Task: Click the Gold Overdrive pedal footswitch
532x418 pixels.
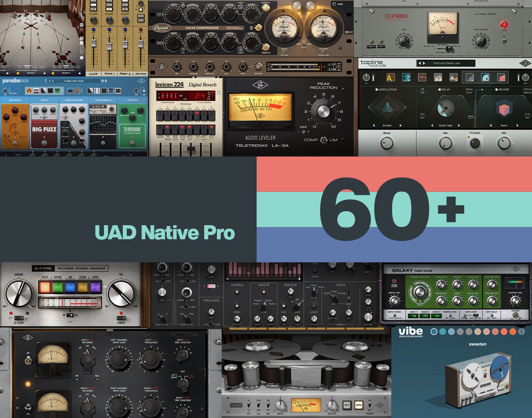Action: click(14, 142)
